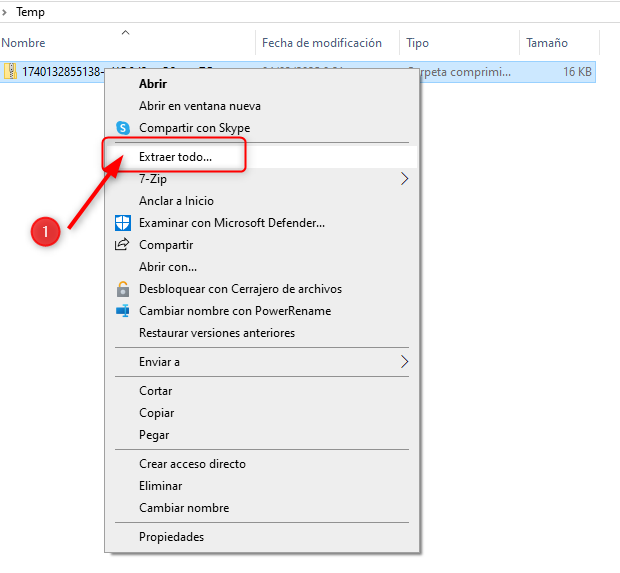Click the File Locksmith padlock icon

click(123, 289)
